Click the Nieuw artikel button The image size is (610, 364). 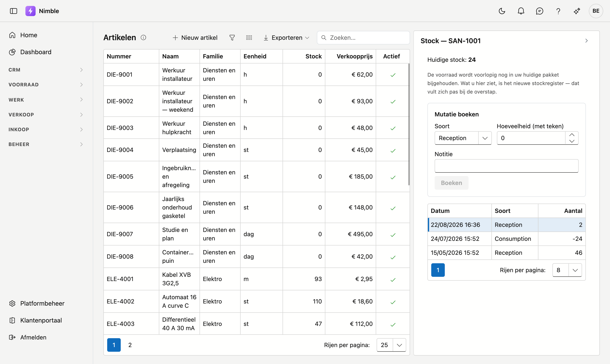[x=195, y=37]
